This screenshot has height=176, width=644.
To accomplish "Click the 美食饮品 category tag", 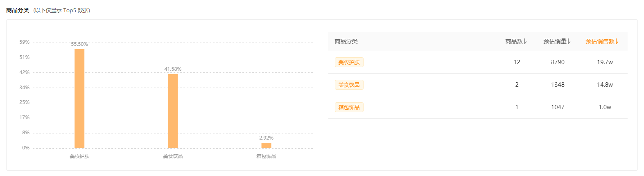I will coord(349,85).
